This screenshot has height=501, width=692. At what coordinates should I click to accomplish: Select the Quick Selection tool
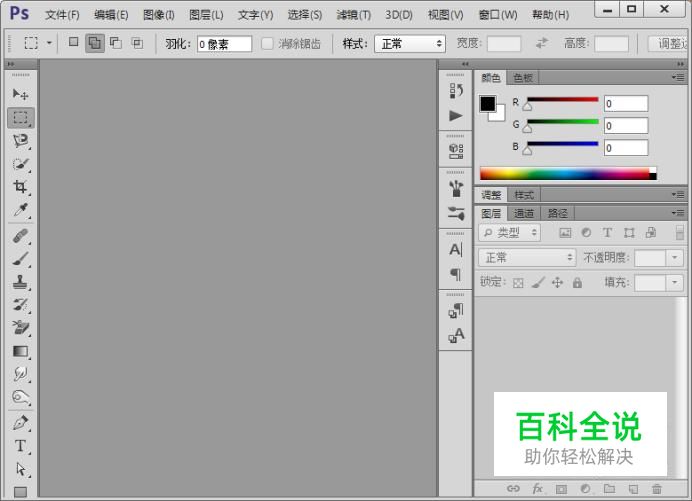(20, 164)
